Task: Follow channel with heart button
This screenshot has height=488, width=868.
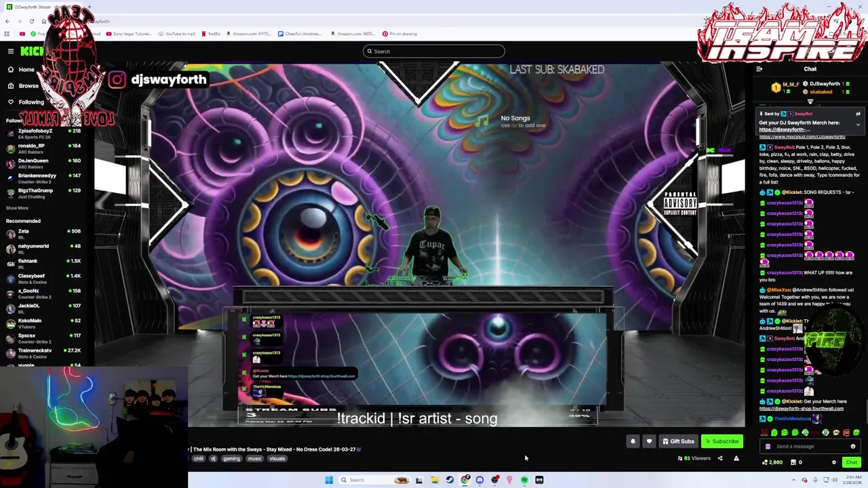Action: tap(649, 441)
